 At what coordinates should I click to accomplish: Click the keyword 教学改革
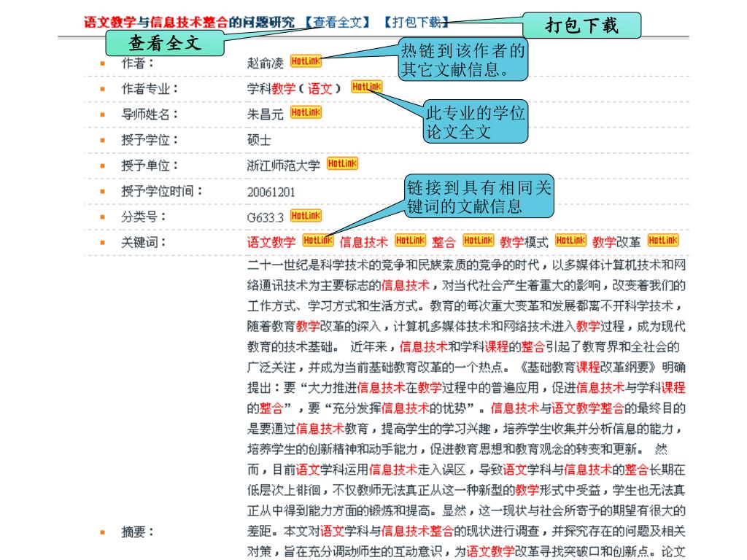click(x=616, y=242)
